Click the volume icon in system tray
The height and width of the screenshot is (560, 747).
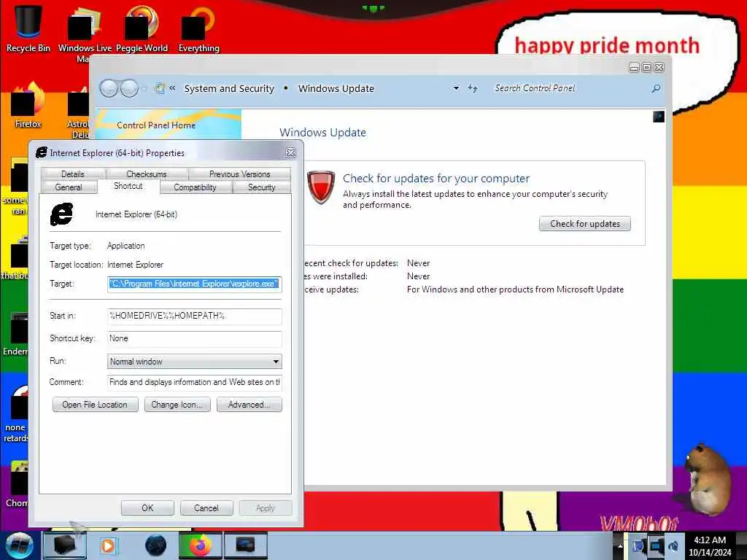673,546
